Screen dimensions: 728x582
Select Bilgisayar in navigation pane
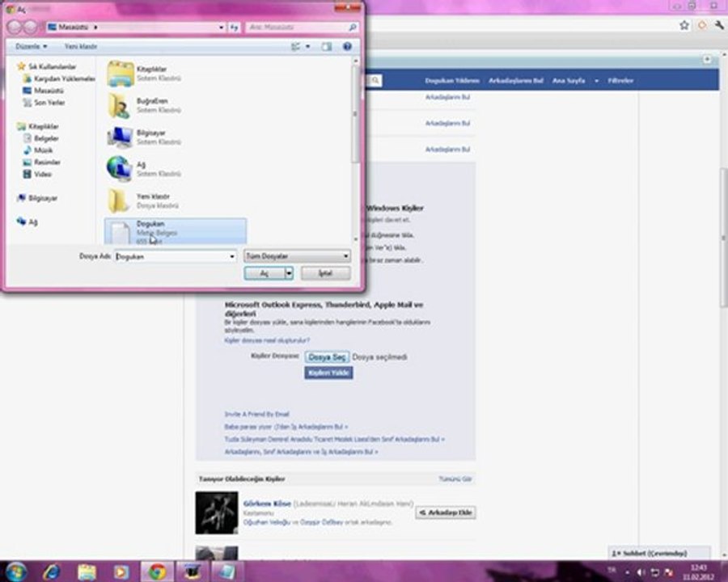tap(43, 198)
